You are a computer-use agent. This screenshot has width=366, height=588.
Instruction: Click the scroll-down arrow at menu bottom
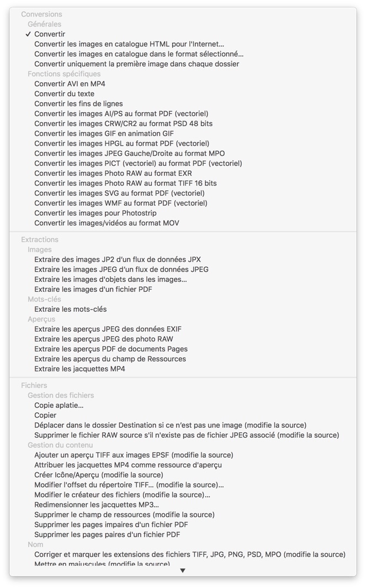[183, 570]
